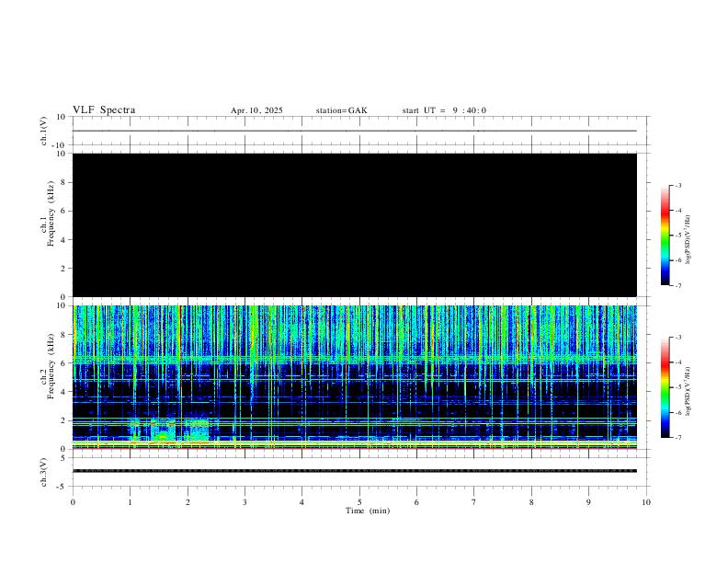This screenshot has height=563, width=728.
Task: Click the "ch.1(V)" waveform axis label
Action: tap(44, 131)
